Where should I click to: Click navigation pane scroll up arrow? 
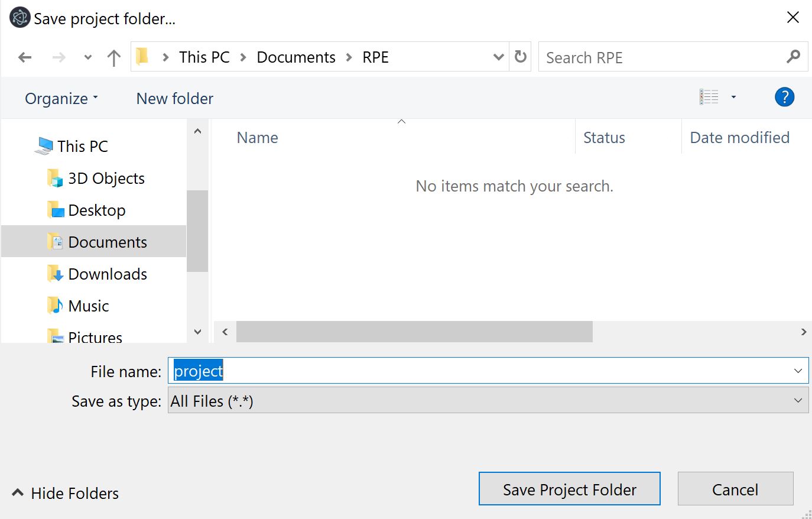197,131
